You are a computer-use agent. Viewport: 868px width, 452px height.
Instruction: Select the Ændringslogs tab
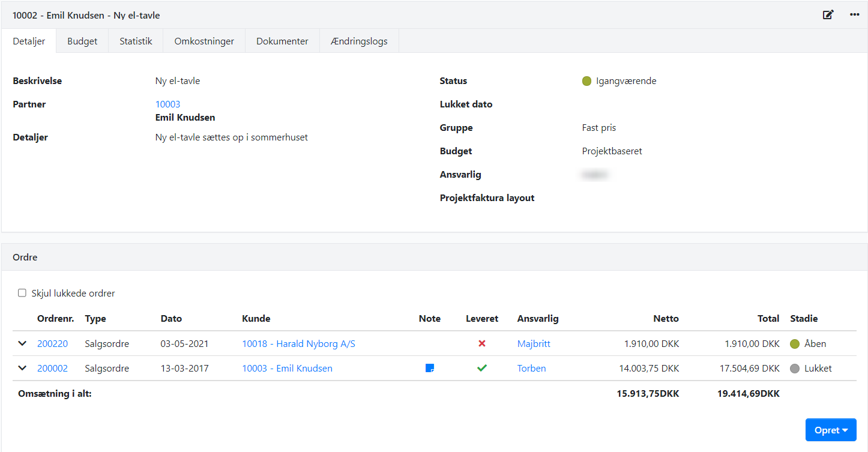[x=359, y=41]
